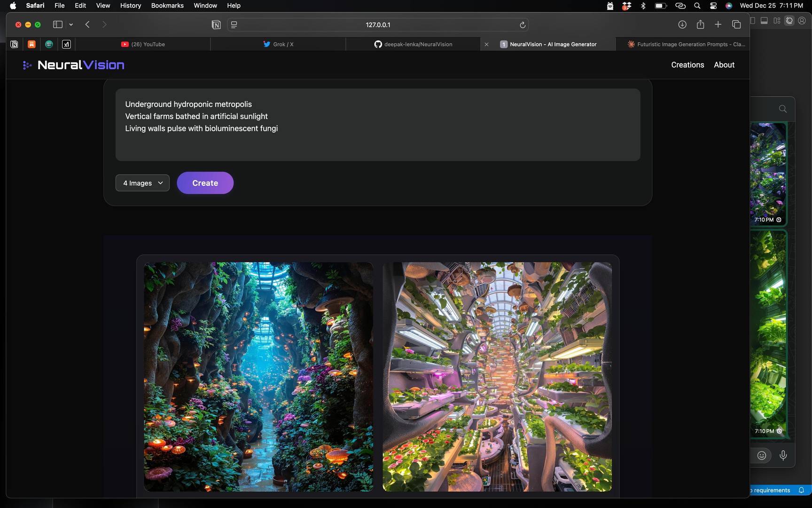Click the Ollama llama menu bar icon

click(x=610, y=6)
